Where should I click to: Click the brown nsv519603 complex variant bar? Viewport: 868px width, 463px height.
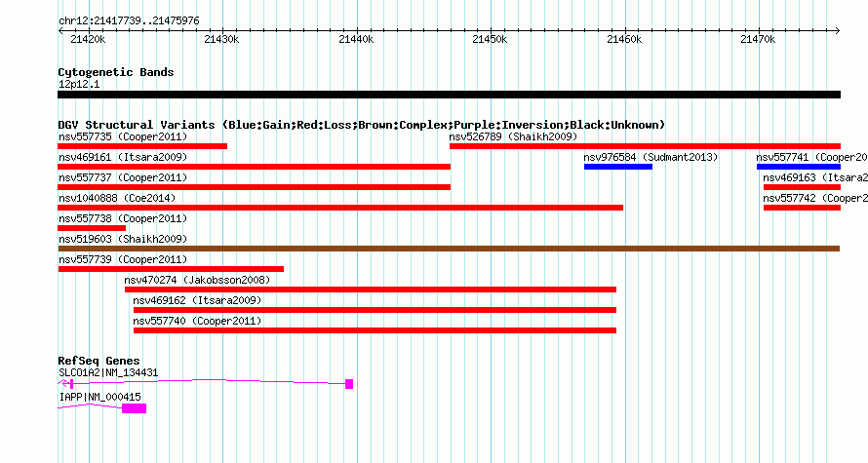449,249
